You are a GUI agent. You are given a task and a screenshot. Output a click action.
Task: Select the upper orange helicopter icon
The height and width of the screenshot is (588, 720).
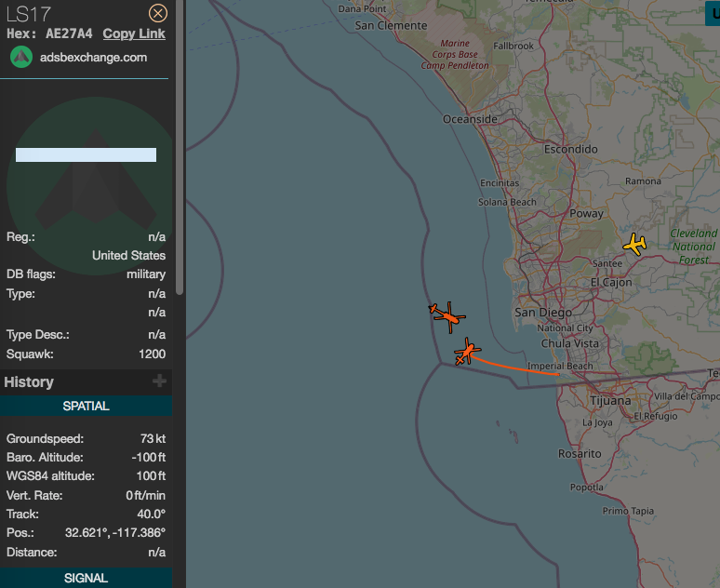447,316
